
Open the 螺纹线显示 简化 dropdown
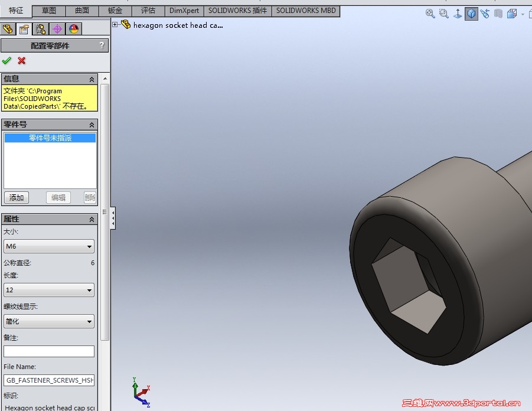(49, 321)
